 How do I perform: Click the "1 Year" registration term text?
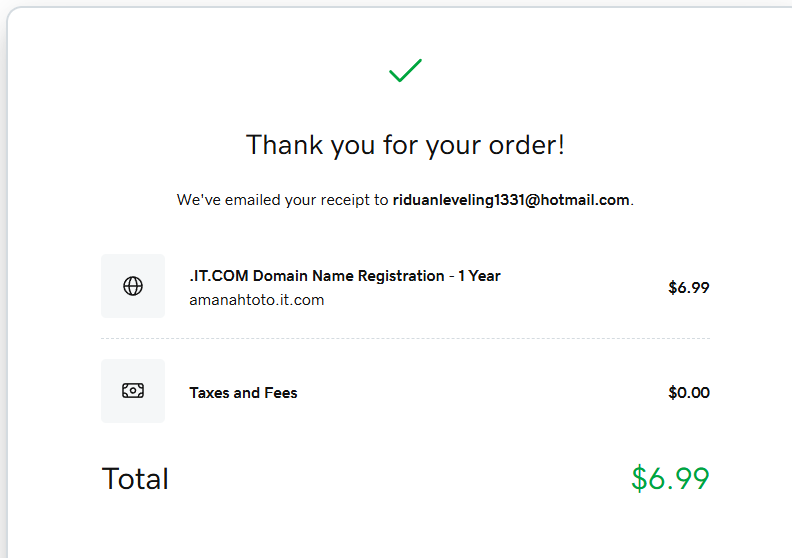coord(479,276)
